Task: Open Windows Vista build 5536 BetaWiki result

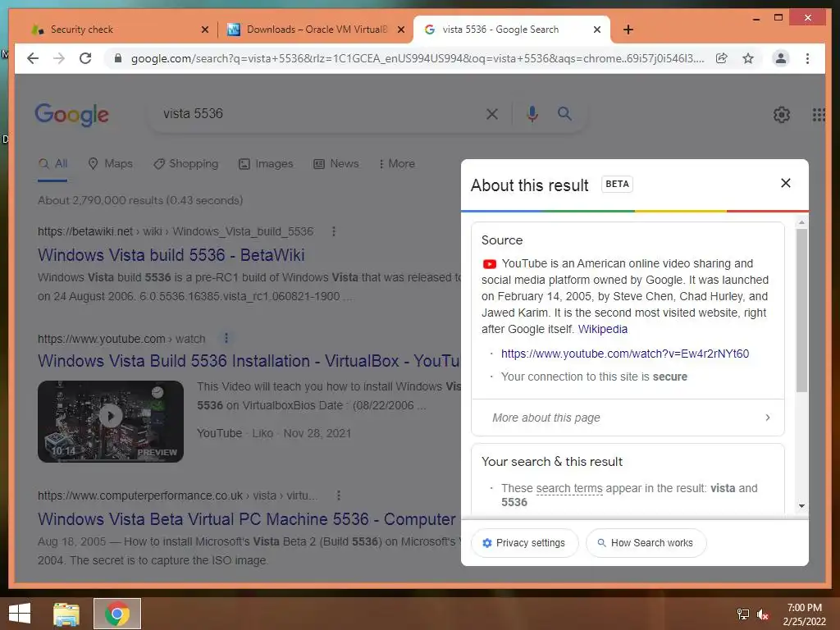Action: [x=171, y=255]
